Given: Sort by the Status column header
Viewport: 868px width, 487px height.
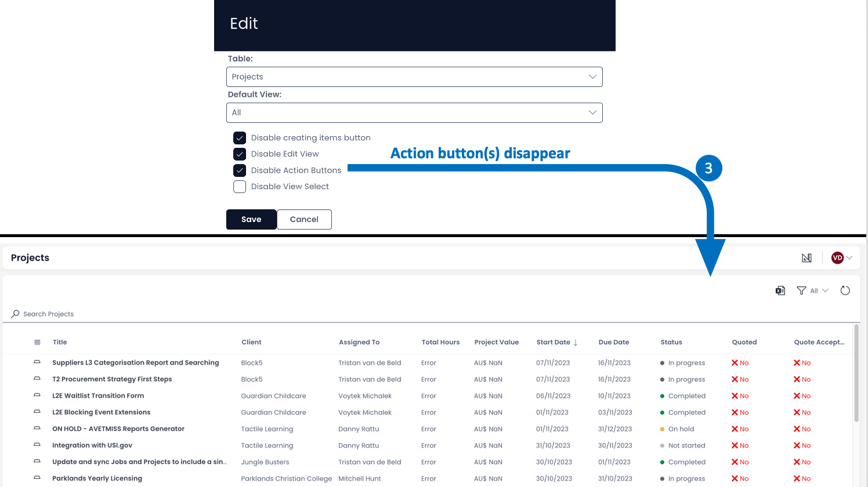Looking at the screenshot, I should click(x=671, y=342).
